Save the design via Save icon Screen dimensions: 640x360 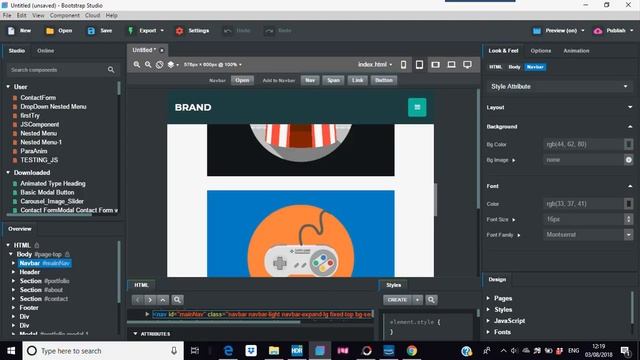pos(91,31)
